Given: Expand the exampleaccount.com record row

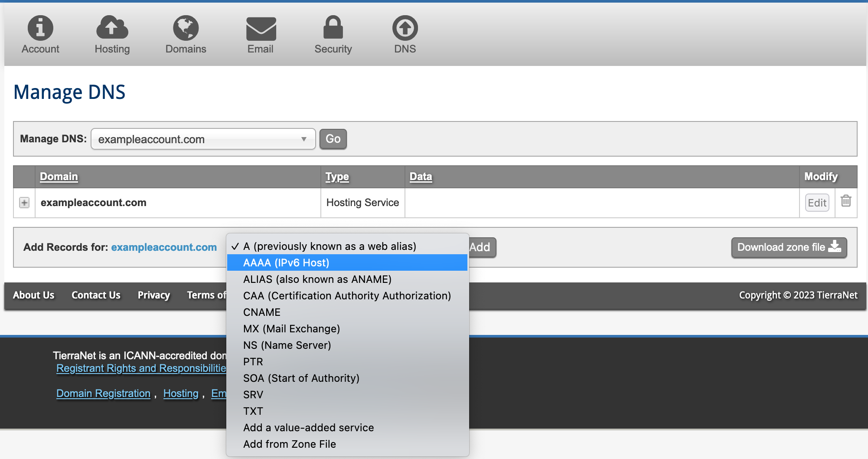Looking at the screenshot, I should click(23, 203).
